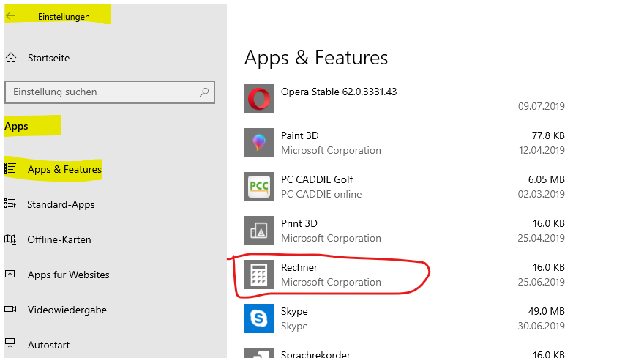Click the Offline-Karten map icon
Viewport: 644px width, 358px height.
[x=10, y=239]
